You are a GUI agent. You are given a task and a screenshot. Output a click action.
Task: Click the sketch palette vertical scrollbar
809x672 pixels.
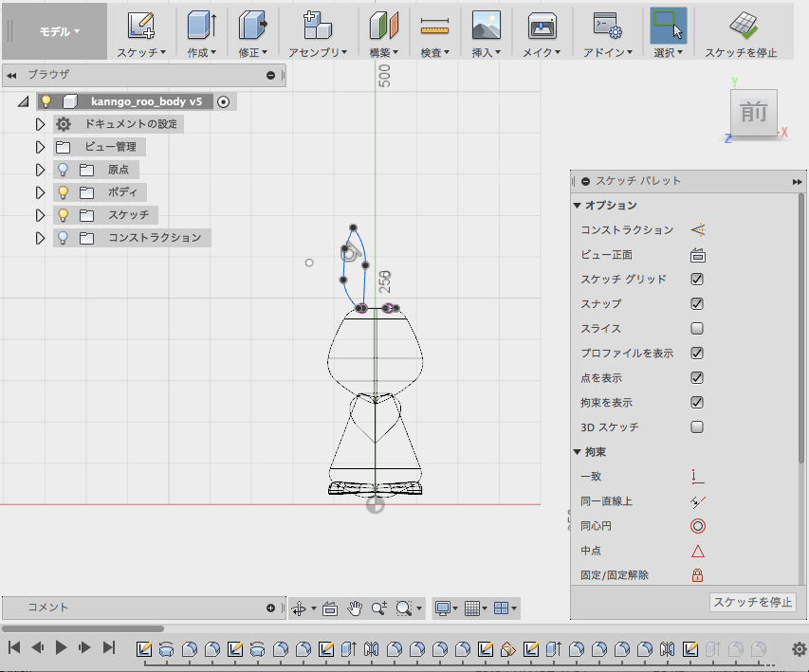pos(800,329)
